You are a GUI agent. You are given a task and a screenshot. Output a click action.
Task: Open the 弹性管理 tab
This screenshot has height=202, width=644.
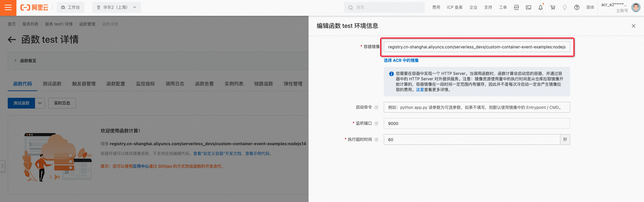click(293, 84)
